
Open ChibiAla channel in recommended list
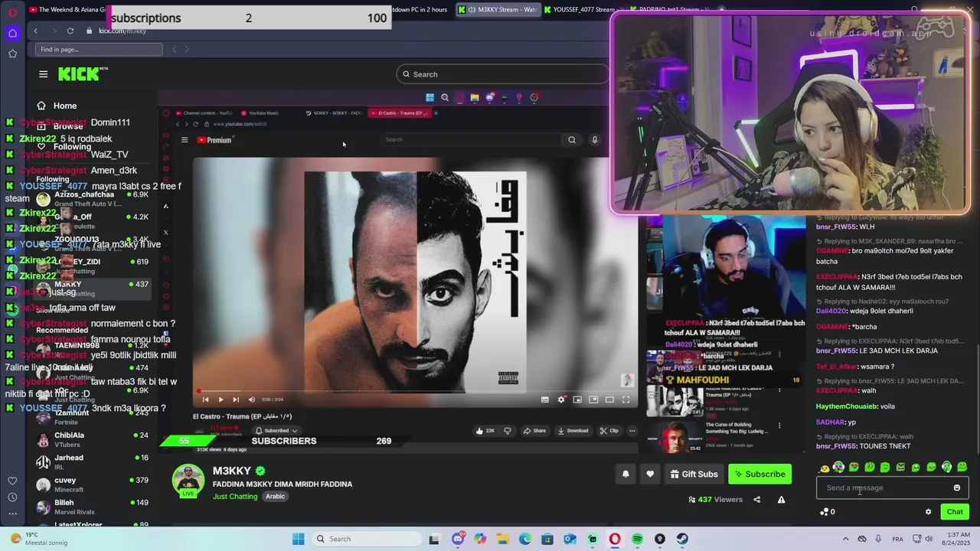pyautogui.click(x=92, y=440)
